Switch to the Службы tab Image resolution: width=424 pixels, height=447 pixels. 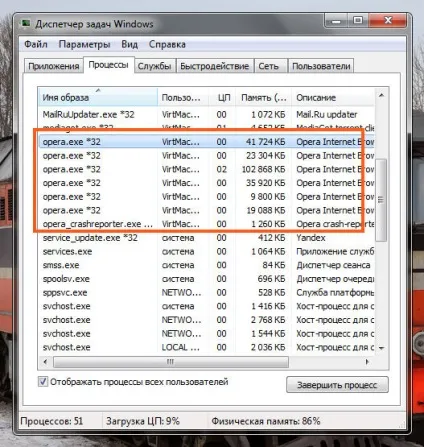pyautogui.click(x=154, y=66)
